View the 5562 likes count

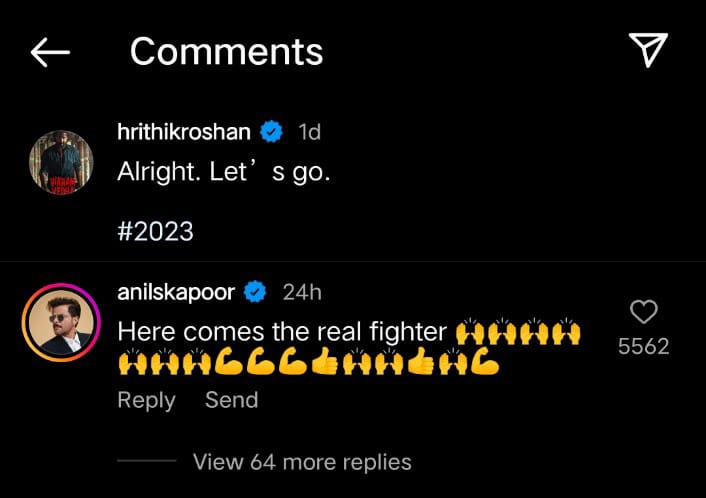pos(643,346)
